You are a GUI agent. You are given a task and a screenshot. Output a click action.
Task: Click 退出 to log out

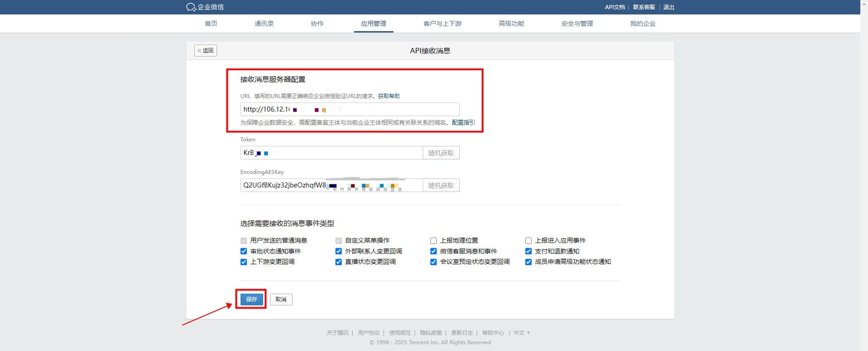669,7
